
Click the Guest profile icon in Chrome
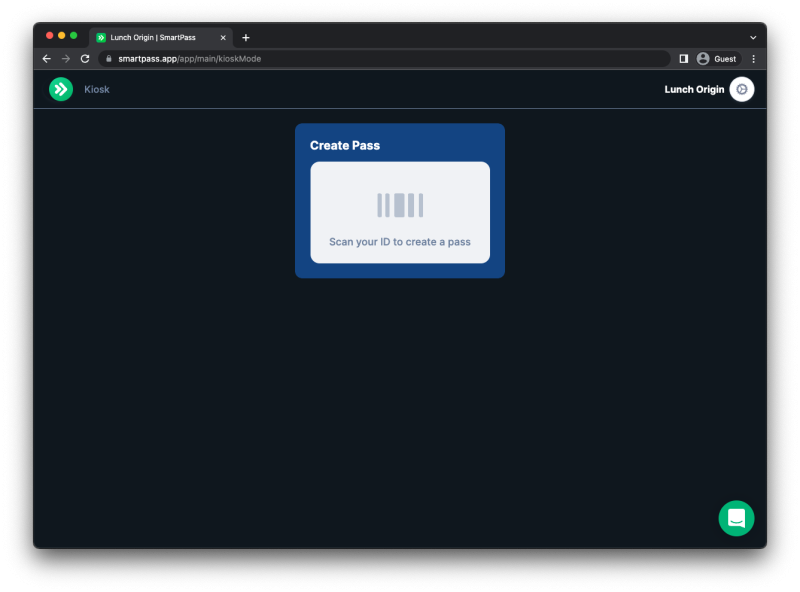[703, 58]
